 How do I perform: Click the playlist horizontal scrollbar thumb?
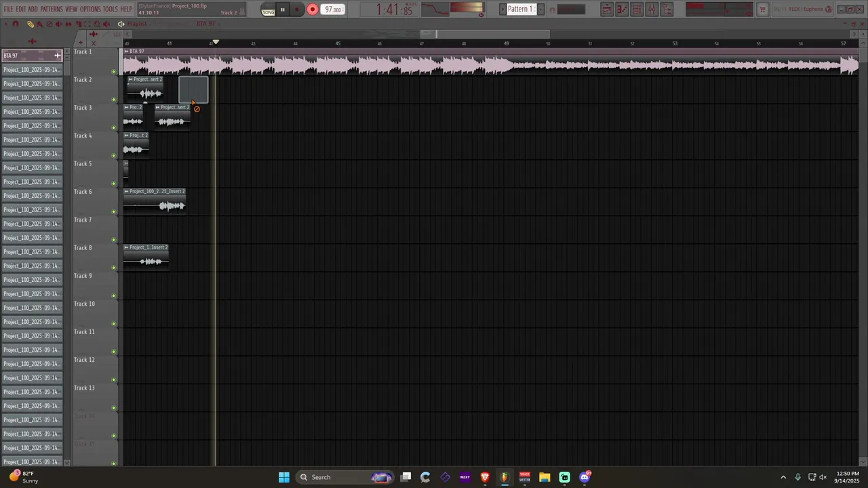click(x=485, y=34)
